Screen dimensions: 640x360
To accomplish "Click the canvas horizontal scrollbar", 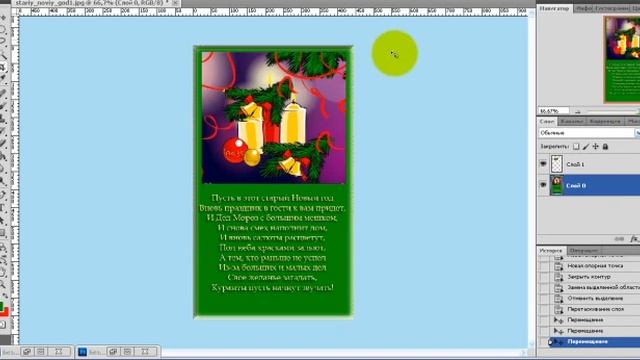I will pyautogui.click(x=343, y=352).
